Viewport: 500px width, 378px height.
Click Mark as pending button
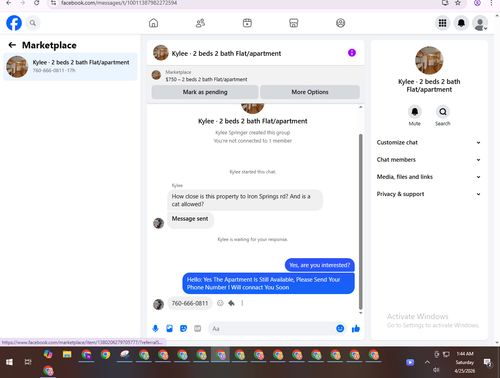tap(205, 92)
